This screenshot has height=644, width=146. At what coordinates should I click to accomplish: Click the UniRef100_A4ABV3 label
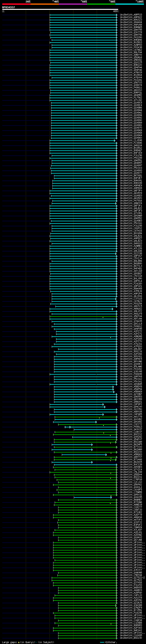131,590
